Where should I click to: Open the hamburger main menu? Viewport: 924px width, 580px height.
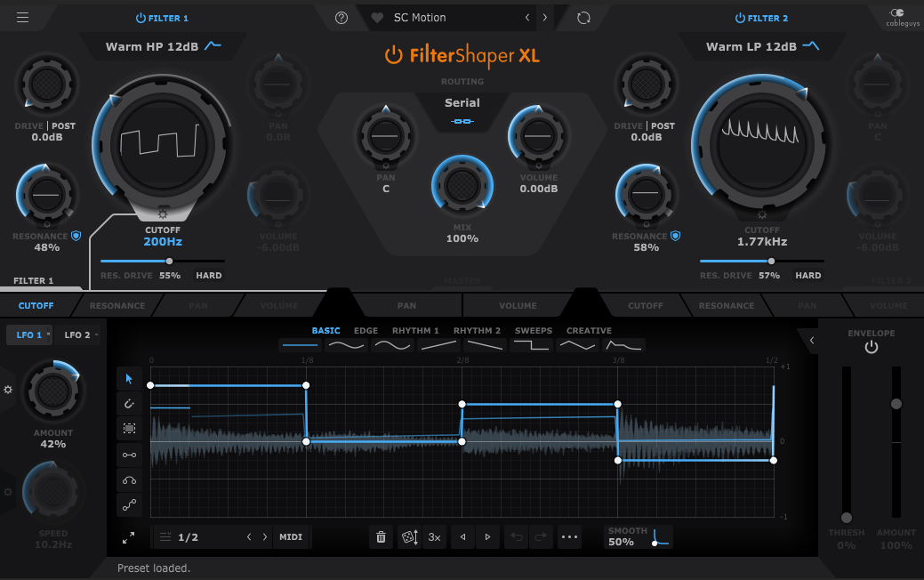click(22, 18)
